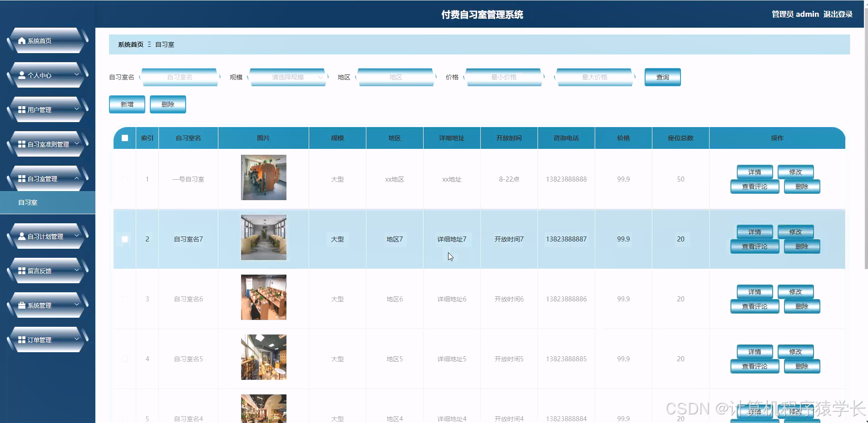Click the grid icon beside 自习室准则管理
The width and height of the screenshot is (868, 423).
pyautogui.click(x=22, y=144)
